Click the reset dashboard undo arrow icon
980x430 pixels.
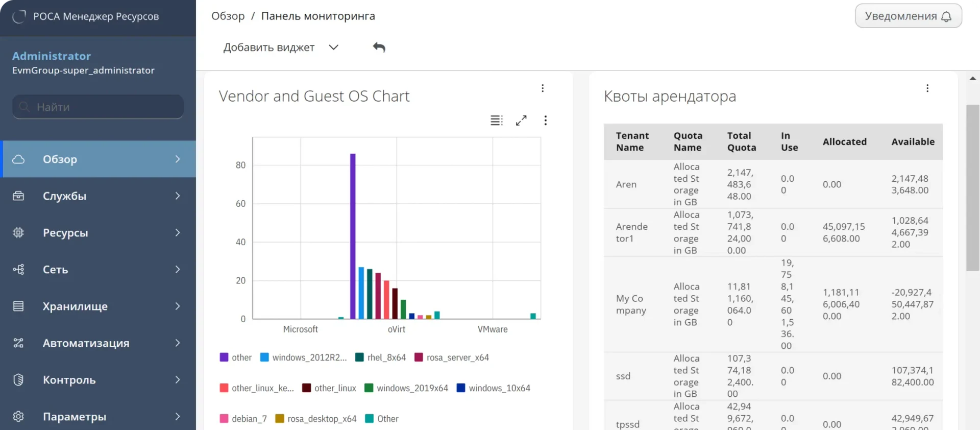(379, 47)
